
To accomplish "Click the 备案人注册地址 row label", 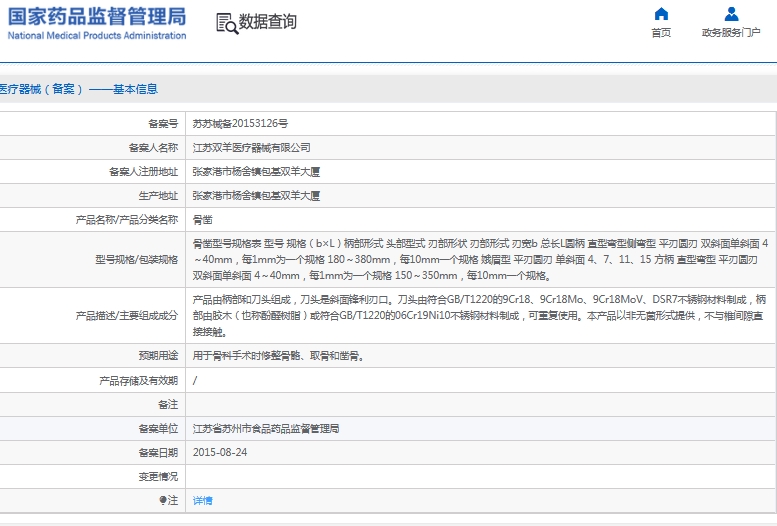I will (143, 172).
